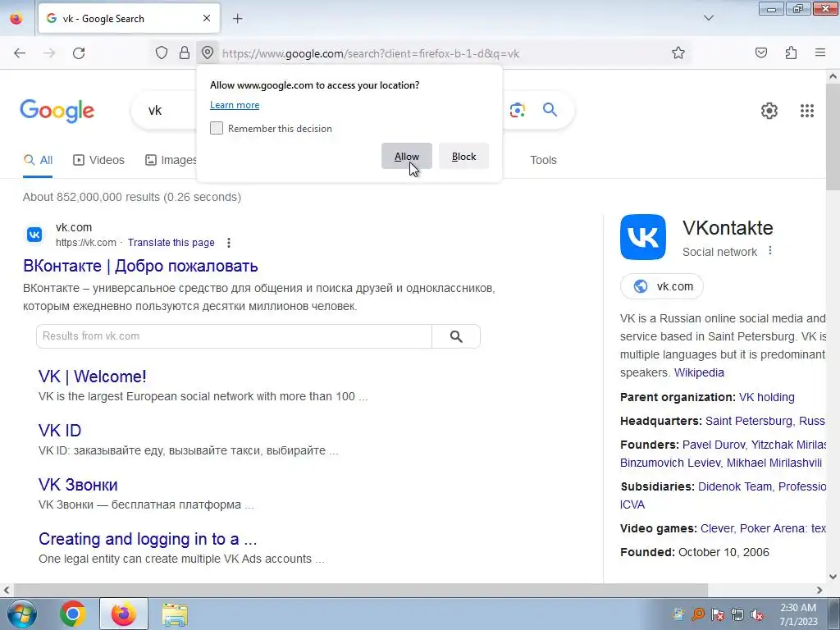Click the horizontal scrollbar right arrow
Image resolution: width=840 pixels, height=630 pixels.
point(819,590)
